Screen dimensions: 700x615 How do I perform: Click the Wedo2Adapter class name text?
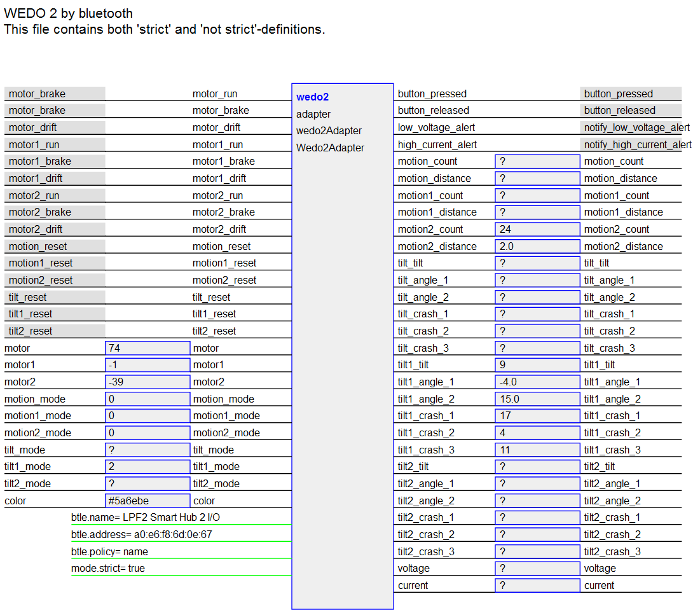click(x=331, y=148)
